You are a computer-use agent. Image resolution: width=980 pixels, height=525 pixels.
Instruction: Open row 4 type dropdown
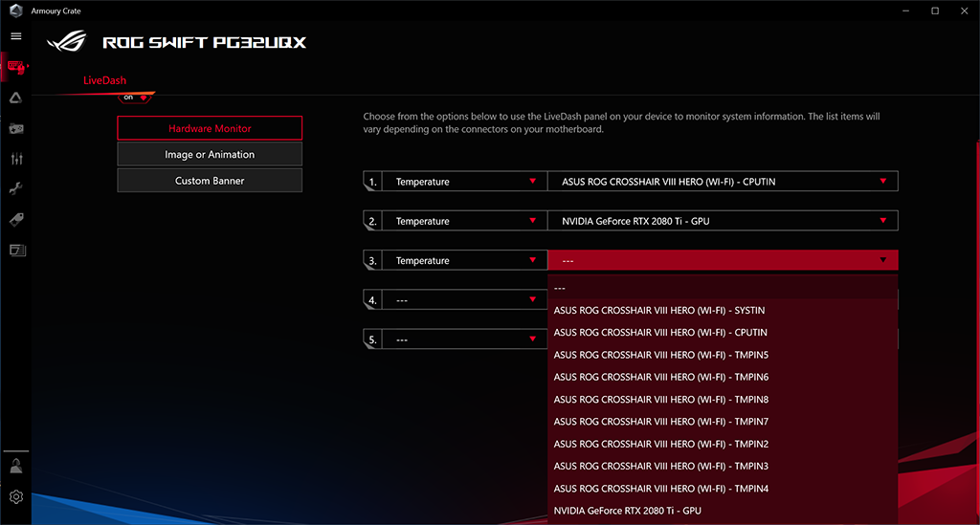(464, 300)
